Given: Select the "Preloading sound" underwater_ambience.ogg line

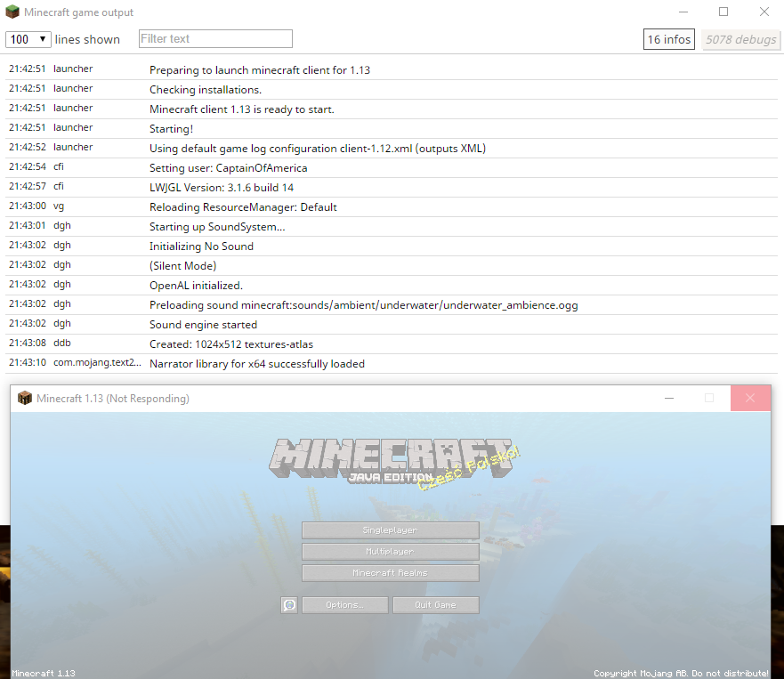Looking at the screenshot, I should pos(392,304).
